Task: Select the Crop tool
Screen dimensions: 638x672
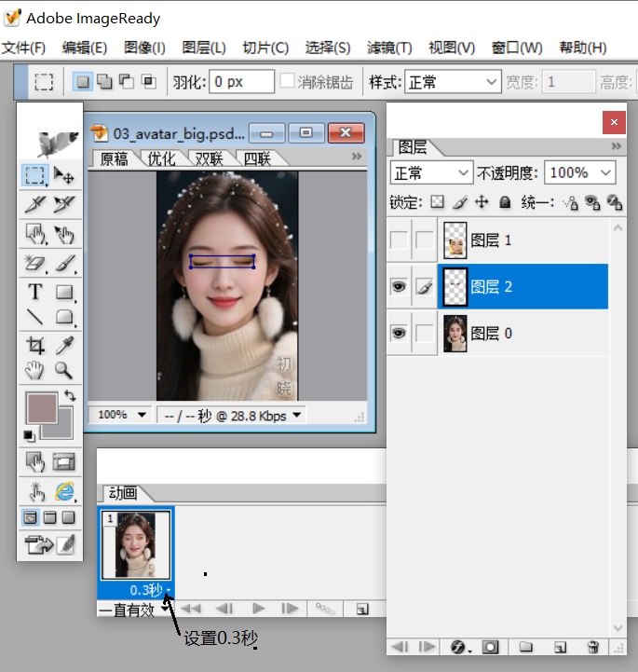Action: 35,346
